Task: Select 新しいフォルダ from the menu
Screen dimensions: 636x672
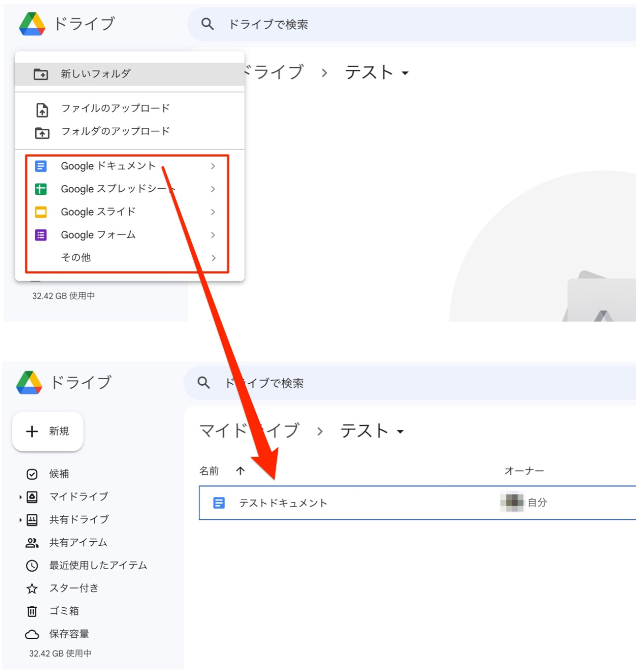Action: coord(96,74)
